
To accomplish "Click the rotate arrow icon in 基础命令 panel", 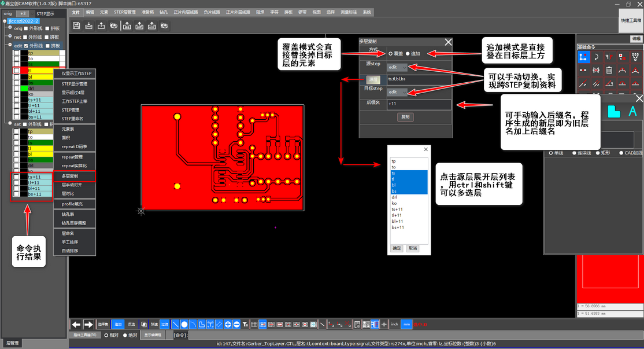I will pyautogui.click(x=596, y=57).
